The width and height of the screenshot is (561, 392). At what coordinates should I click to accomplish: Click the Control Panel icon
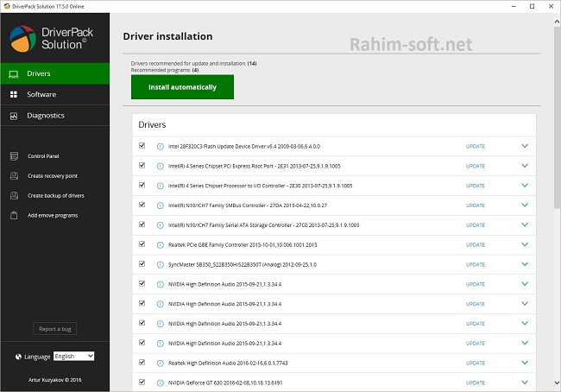(x=14, y=156)
